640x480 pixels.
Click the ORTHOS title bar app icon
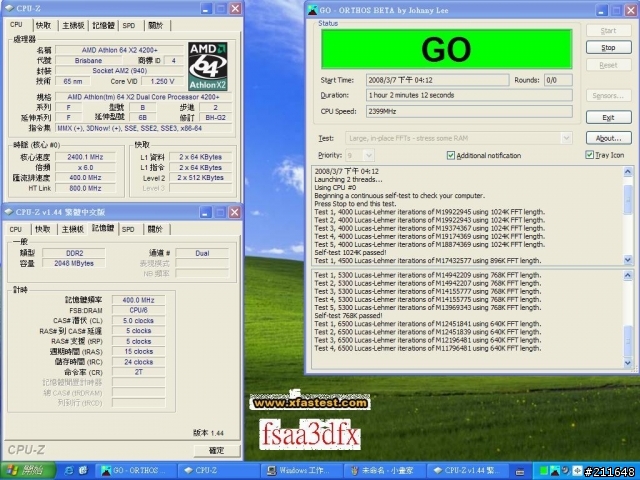pyautogui.click(x=313, y=10)
